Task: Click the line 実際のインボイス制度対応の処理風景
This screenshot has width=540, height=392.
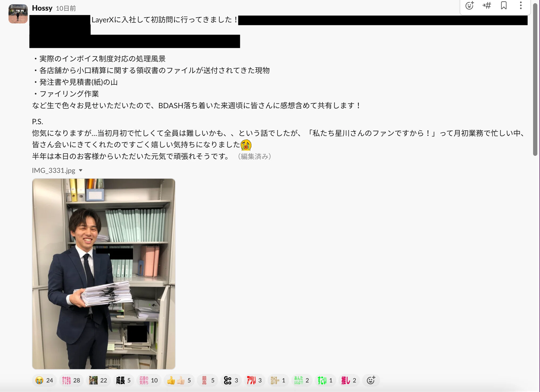Action: click(x=102, y=59)
